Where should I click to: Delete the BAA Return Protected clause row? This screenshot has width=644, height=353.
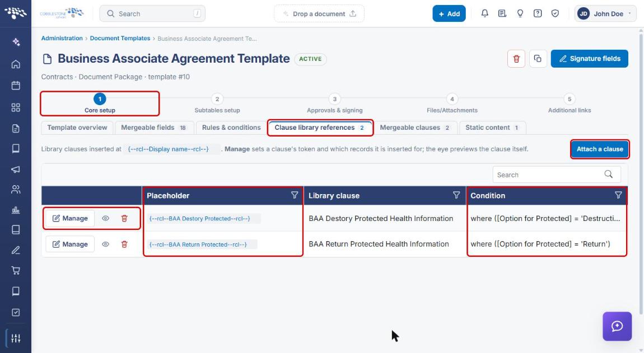[x=124, y=244]
